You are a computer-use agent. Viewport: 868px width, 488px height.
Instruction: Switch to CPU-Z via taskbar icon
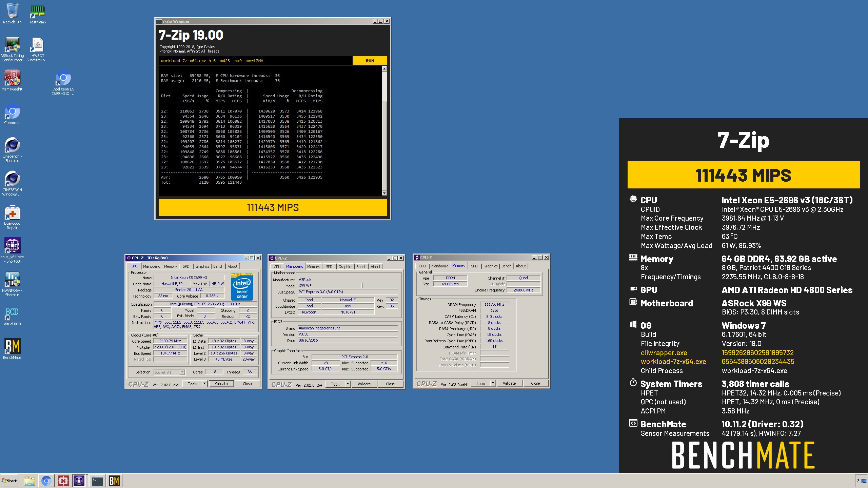pyautogui.click(x=79, y=481)
